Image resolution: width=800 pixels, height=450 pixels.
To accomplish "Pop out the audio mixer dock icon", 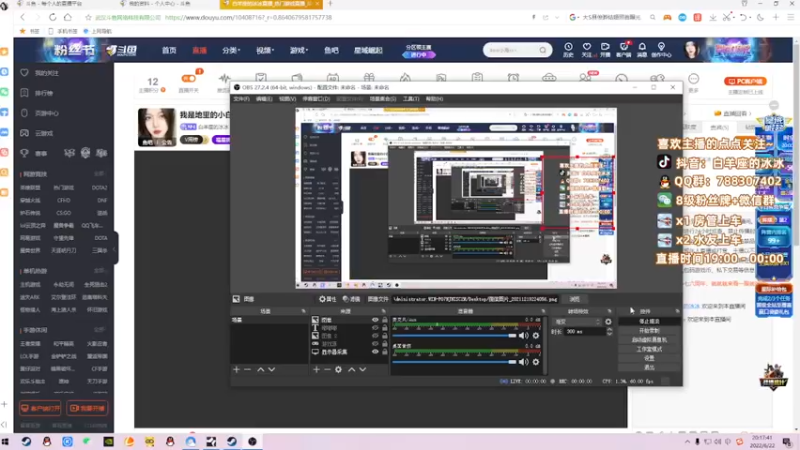I will click(x=543, y=311).
